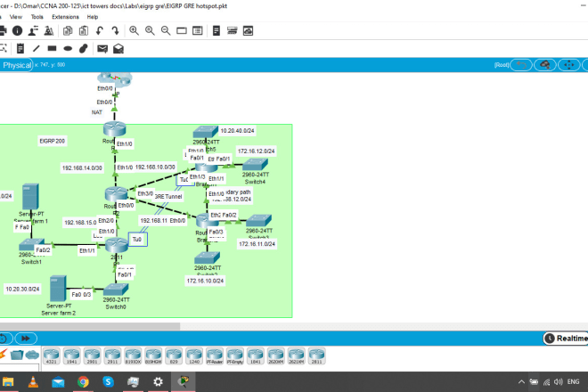This screenshot has width=588, height=392.
Task: Select the Switch0 2960-24TT device
Action: coord(116,290)
